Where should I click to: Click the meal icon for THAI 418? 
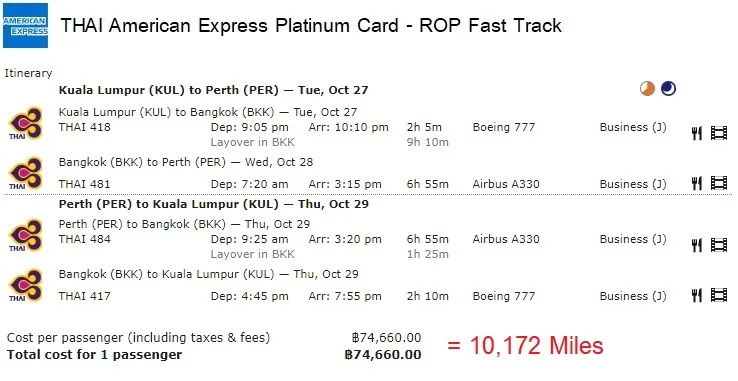pos(697,133)
